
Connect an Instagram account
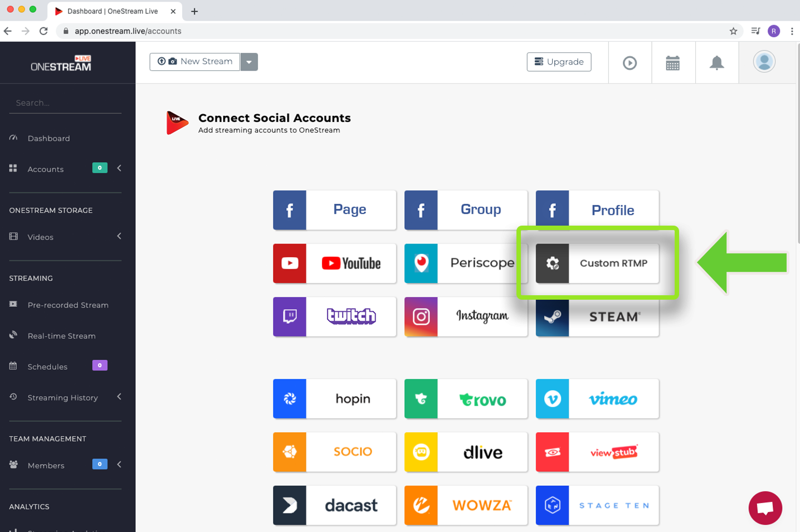pos(466,316)
